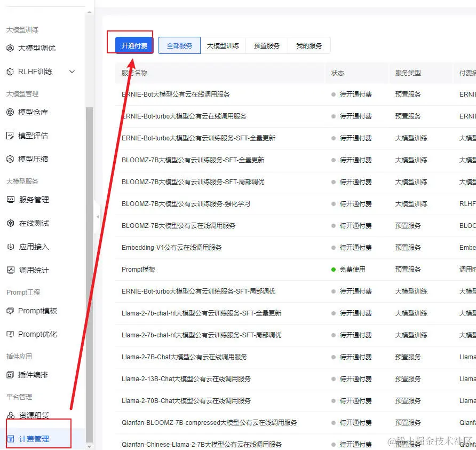Select Qianfan-BLOOMZ-7B-compressed service row
Viewport: 476px width, 450px height.
pos(209,422)
